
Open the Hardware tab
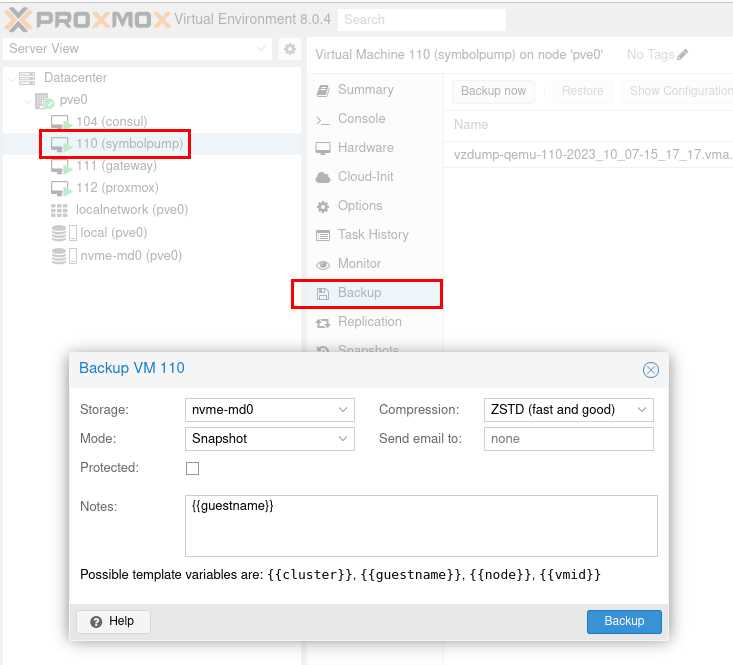[366, 148]
